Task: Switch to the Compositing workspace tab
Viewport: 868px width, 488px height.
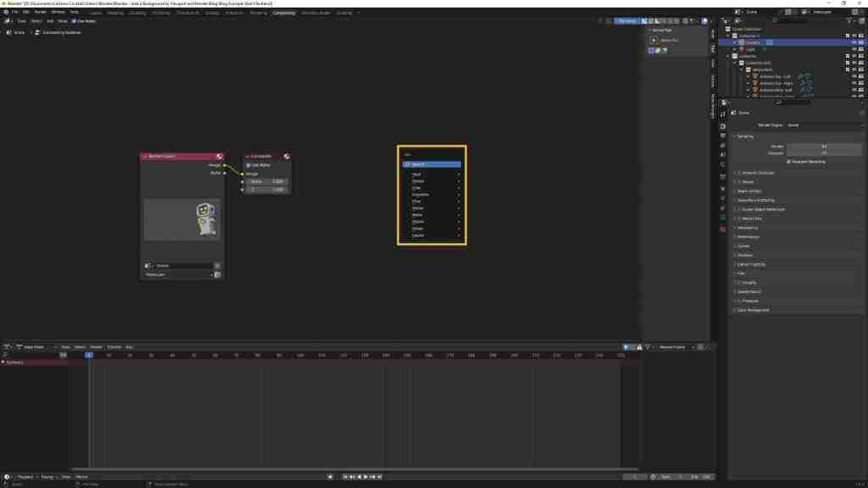Action: (284, 13)
